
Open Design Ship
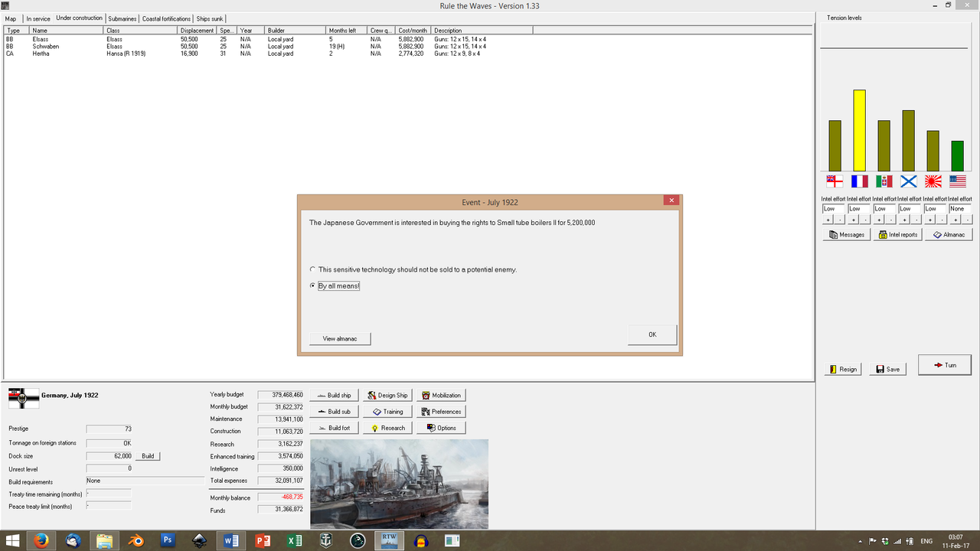coord(387,396)
